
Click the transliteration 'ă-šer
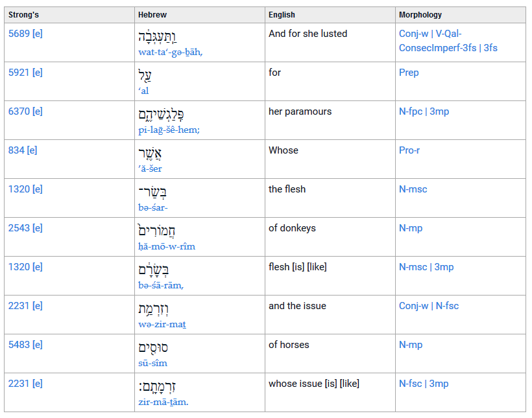[x=150, y=168]
